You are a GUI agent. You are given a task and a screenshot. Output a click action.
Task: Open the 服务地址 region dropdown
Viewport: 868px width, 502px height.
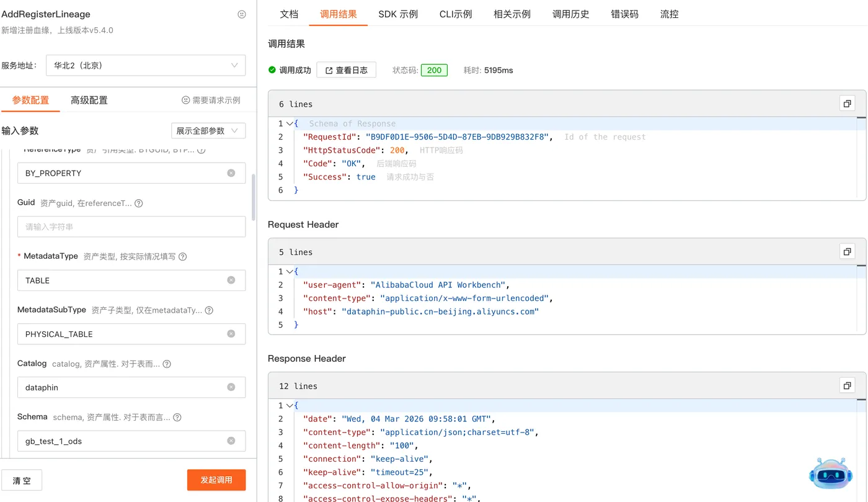pyautogui.click(x=146, y=65)
